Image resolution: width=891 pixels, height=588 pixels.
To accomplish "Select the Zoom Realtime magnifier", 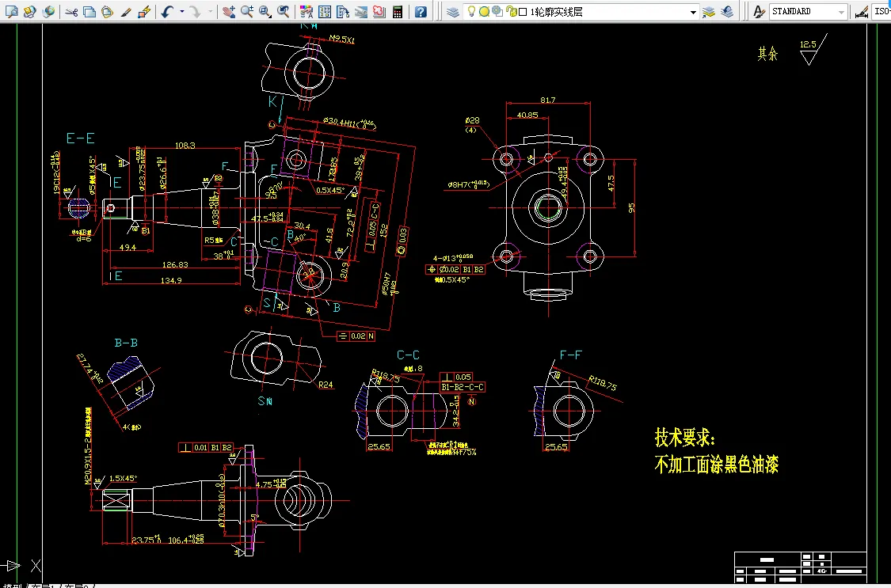I will (247, 11).
